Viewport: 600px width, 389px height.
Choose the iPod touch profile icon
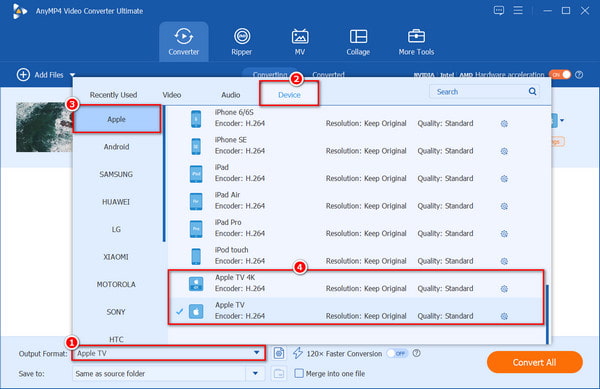(x=196, y=256)
